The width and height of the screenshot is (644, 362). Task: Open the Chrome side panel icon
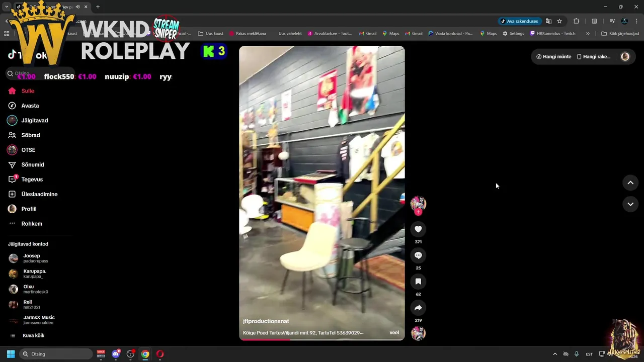point(594,21)
